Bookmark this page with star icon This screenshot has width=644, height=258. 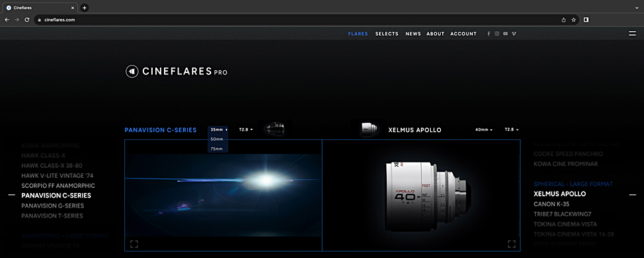(x=574, y=20)
